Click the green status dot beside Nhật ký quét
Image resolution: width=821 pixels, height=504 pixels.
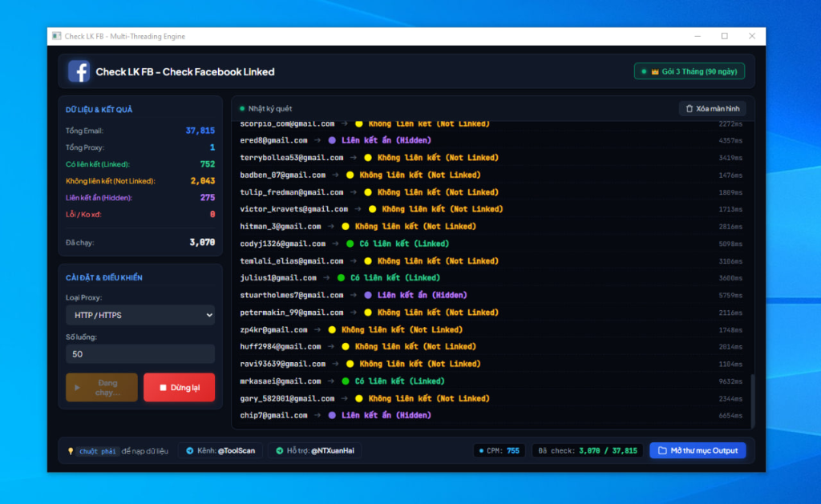(242, 109)
